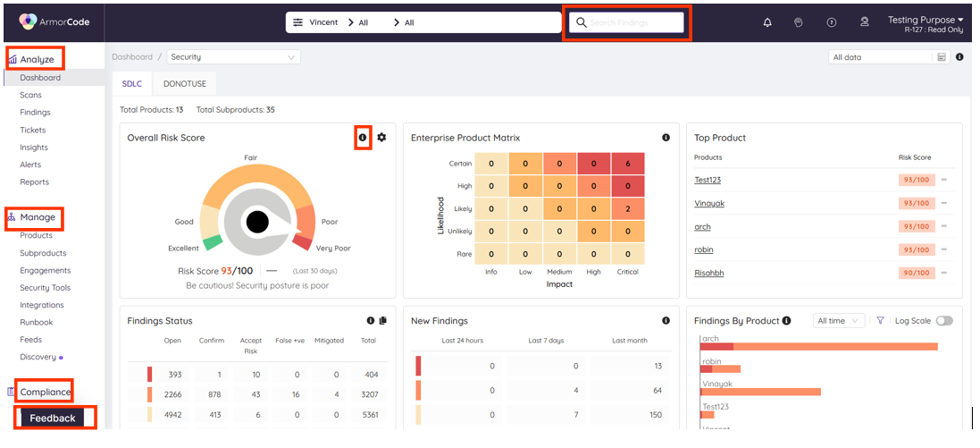
Task: Click the filter sliders icon beside Vincent
Action: [x=298, y=22]
